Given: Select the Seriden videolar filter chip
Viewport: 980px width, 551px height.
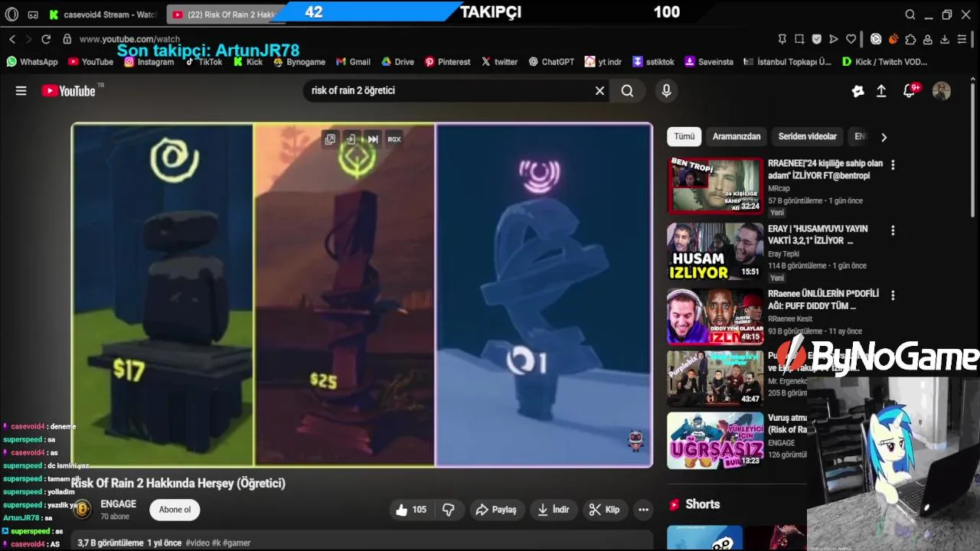Looking at the screenshot, I should point(807,136).
